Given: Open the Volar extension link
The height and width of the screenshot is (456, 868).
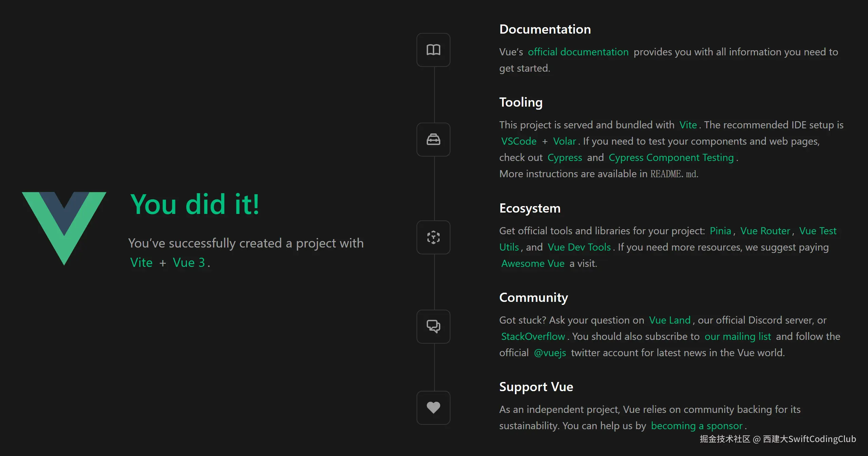Looking at the screenshot, I should (564, 141).
